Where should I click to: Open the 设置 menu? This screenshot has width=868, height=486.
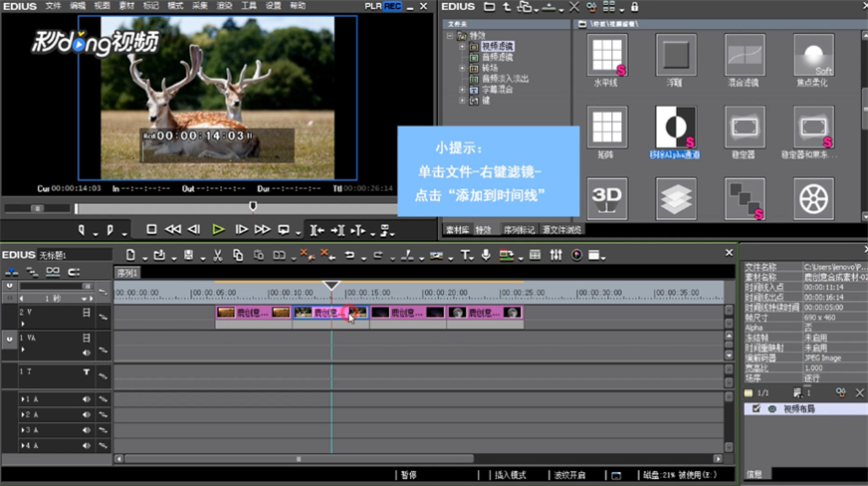click(x=273, y=6)
